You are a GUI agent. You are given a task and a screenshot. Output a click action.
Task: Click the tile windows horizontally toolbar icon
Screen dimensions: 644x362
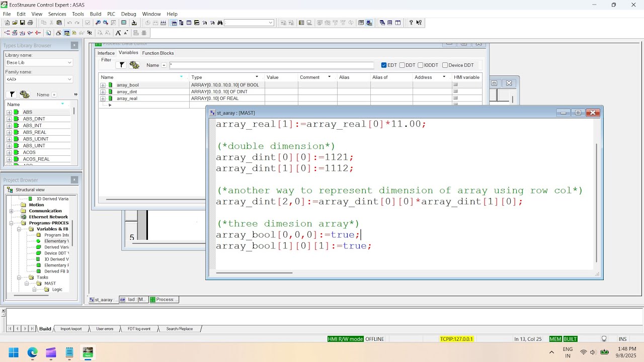pos(390,23)
